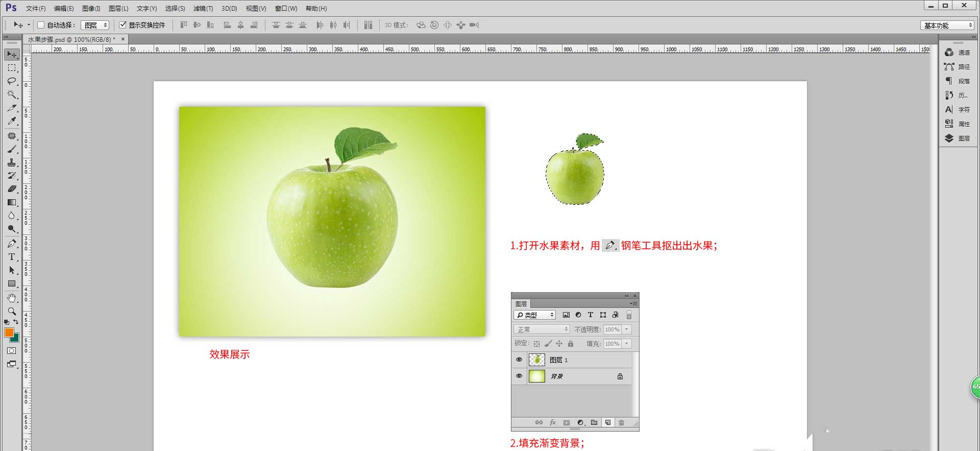The width and height of the screenshot is (980, 451).
Task: Click align right edges icon
Action: click(x=254, y=25)
